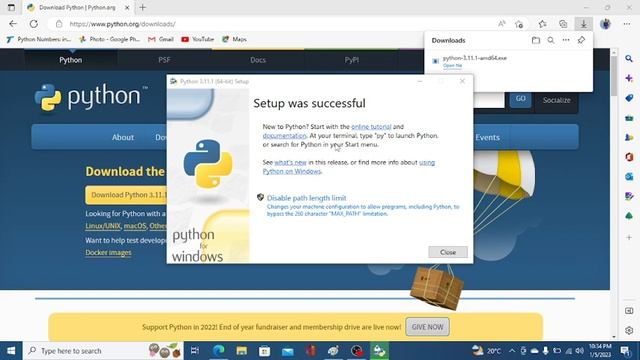Open Microsoft Edge from the taskbar
640x360 pixels.
[x=218, y=351]
